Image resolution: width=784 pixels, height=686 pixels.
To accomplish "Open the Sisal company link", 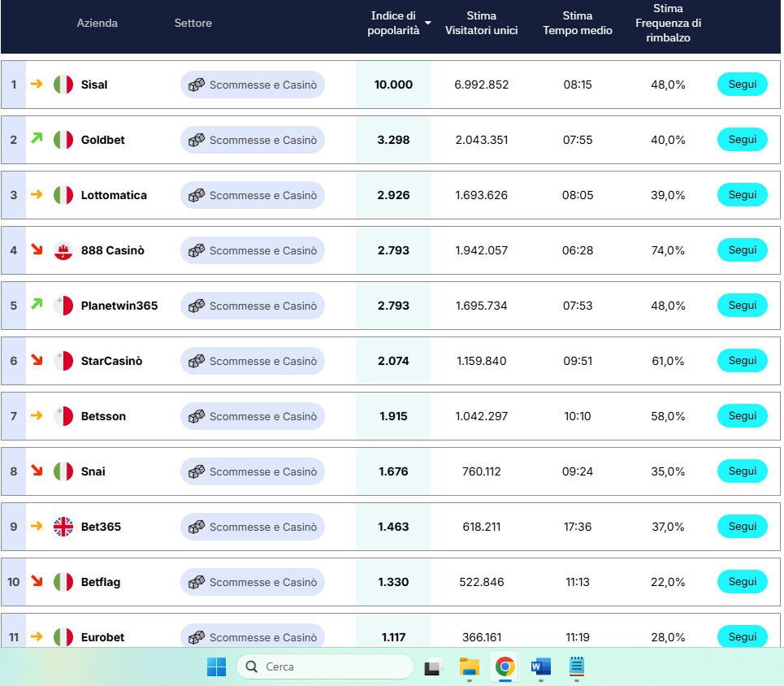I will click(x=94, y=85).
